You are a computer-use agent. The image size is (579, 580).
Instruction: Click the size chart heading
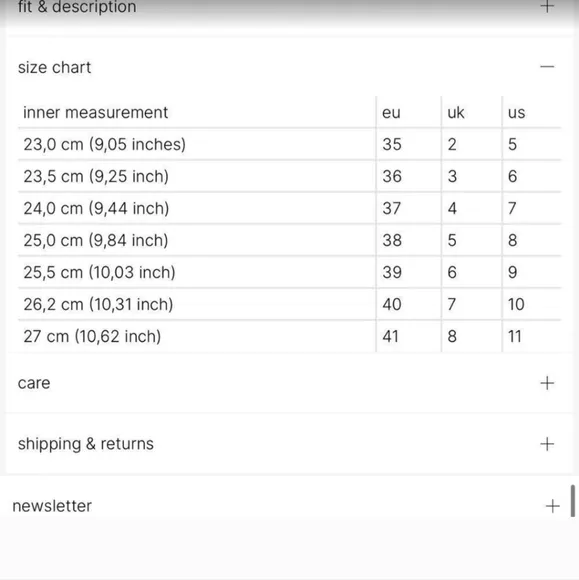tap(54, 67)
